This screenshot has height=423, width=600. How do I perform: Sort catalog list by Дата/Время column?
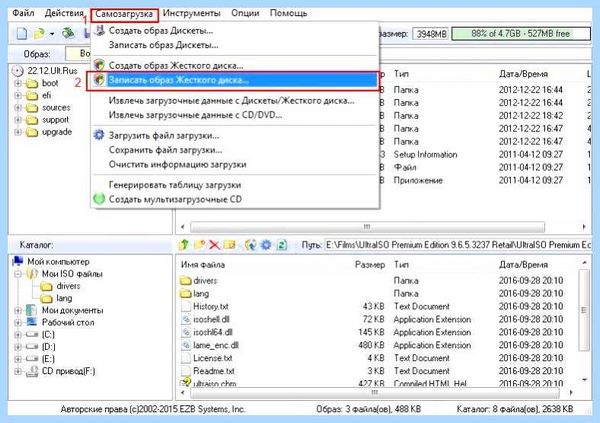pos(523,265)
